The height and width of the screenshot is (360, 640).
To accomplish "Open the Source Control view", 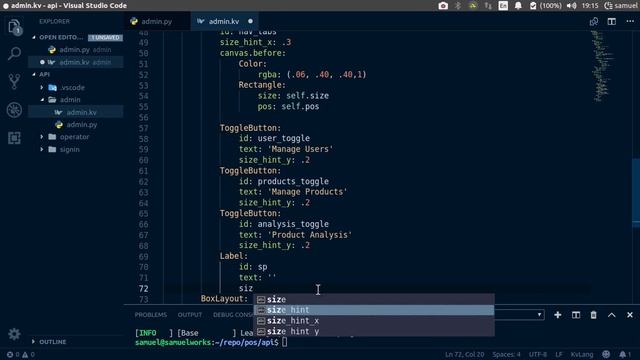I will (14, 82).
